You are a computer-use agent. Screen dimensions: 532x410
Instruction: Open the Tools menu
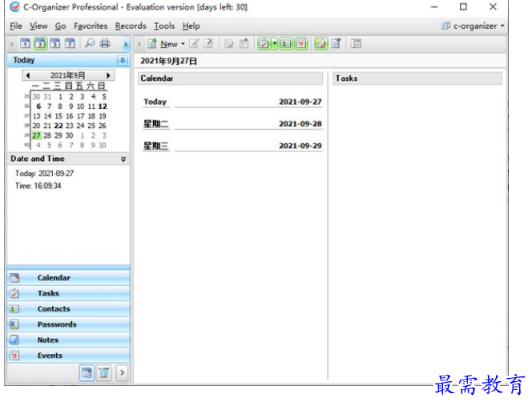tap(164, 26)
